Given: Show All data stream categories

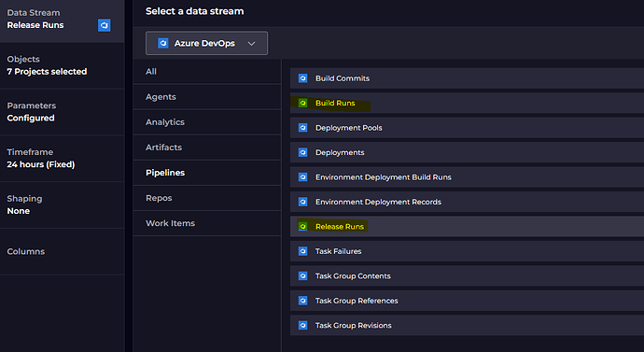Looking at the screenshot, I should coord(207,72).
